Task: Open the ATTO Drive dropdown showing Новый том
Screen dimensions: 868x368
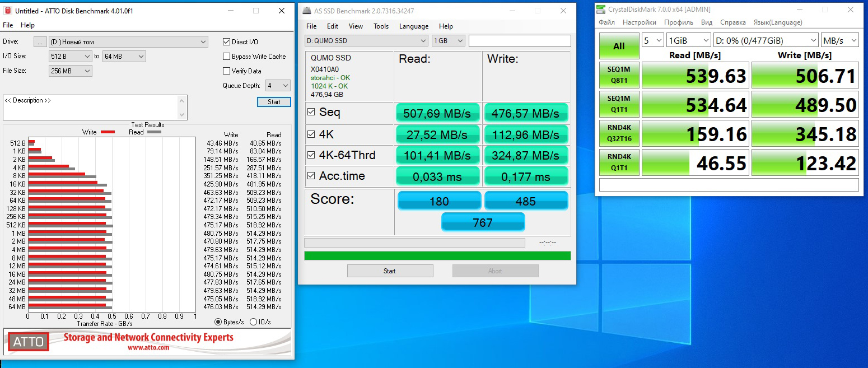Action: 128,42
